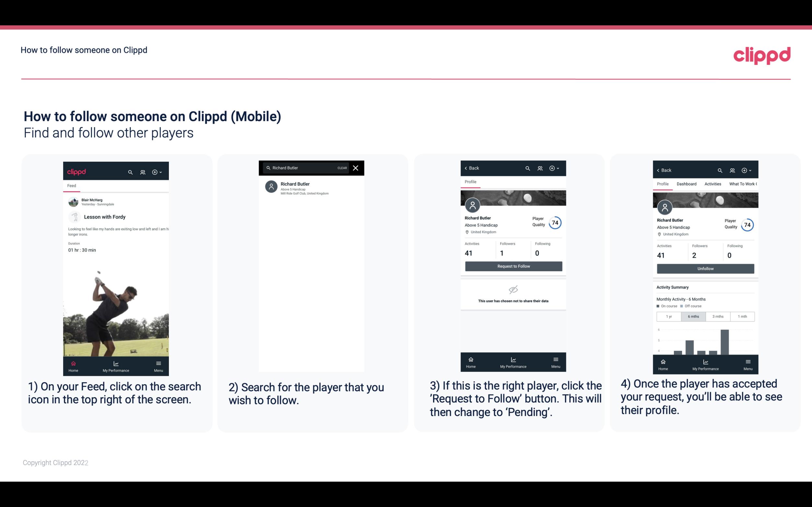Click the search icon on Feed screen
The height and width of the screenshot is (507, 812).
[130, 172]
